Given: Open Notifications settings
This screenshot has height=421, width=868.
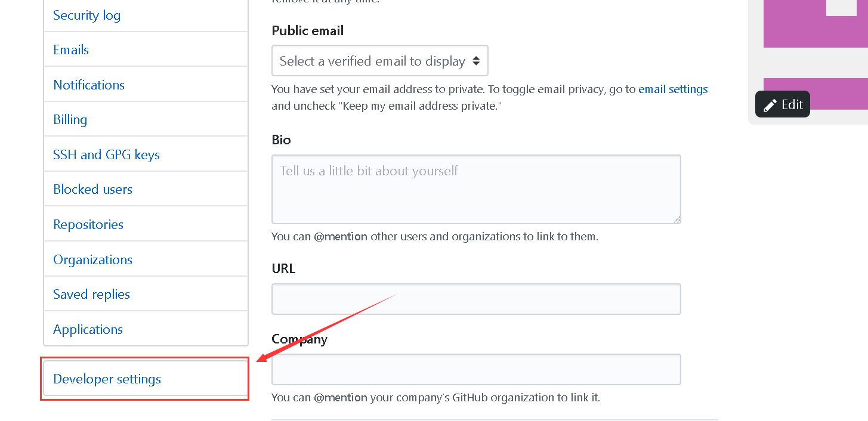Looking at the screenshot, I should click(146, 85).
